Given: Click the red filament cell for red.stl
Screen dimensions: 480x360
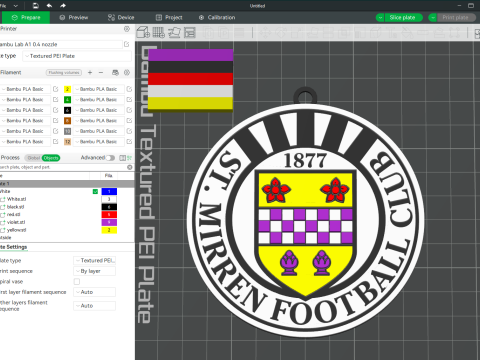Looking at the screenshot, I should pyautogui.click(x=109, y=214).
